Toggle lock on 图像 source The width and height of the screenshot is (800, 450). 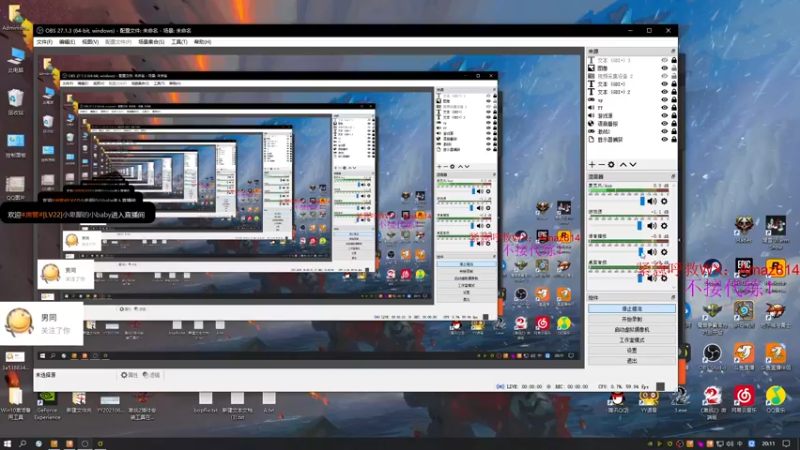pyautogui.click(x=674, y=68)
